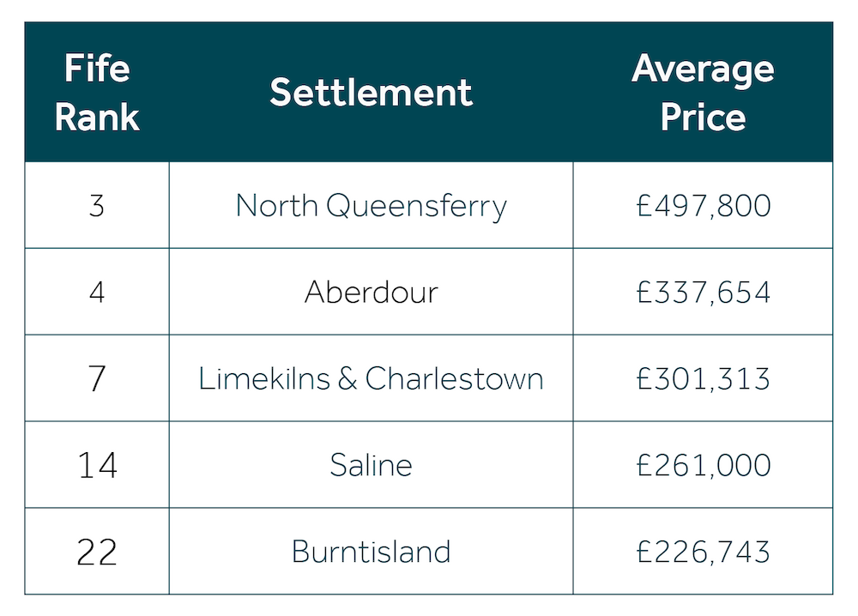
Task: Select the Aberdour settlement cell
Action: [371, 292]
